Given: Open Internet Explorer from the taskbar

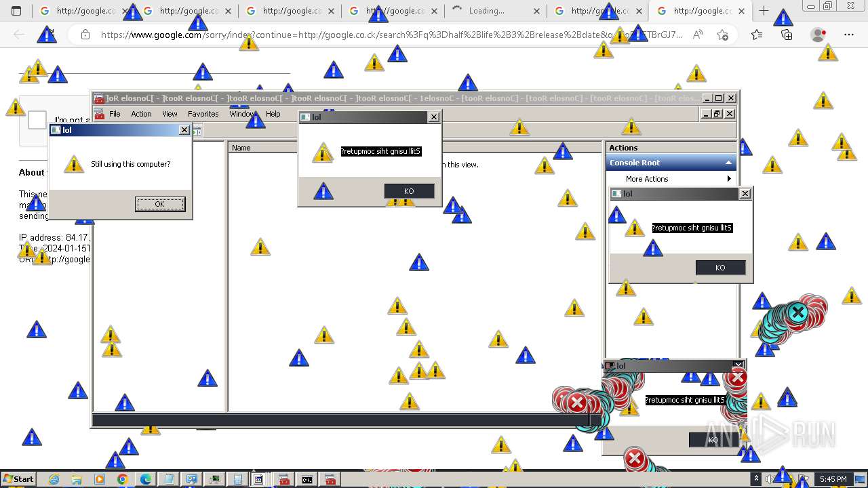Looking at the screenshot, I should click(54, 479).
